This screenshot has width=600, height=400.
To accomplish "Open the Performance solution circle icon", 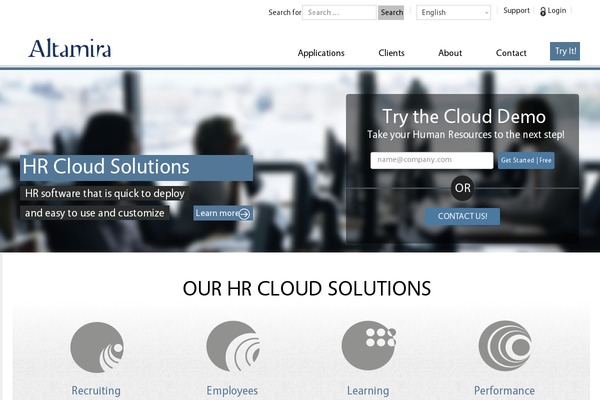I will coord(505,345).
